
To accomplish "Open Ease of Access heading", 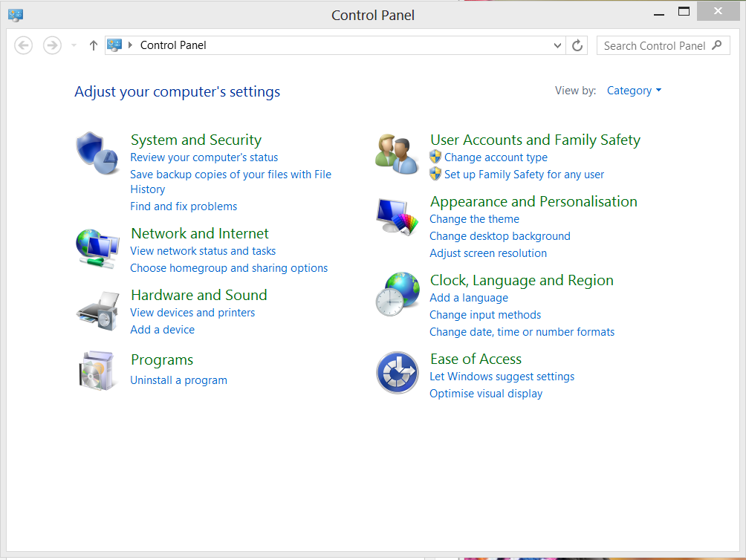I will pos(476,359).
